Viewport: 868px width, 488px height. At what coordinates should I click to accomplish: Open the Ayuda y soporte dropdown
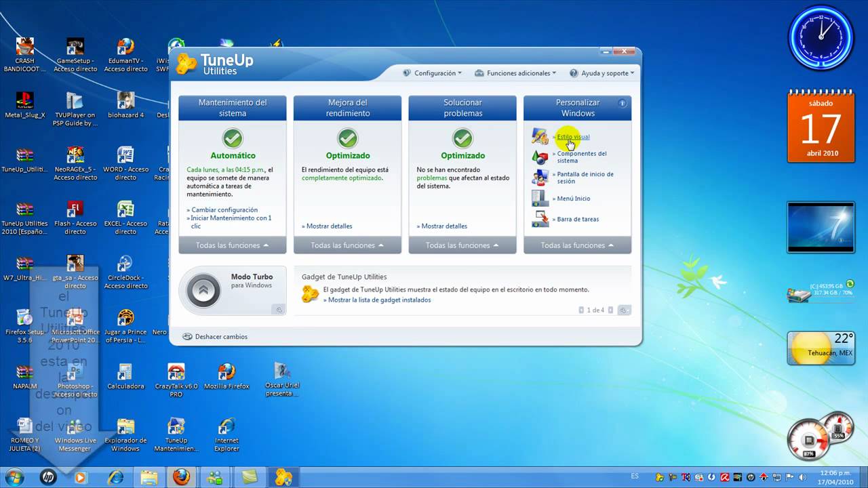click(x=601, y=73)
